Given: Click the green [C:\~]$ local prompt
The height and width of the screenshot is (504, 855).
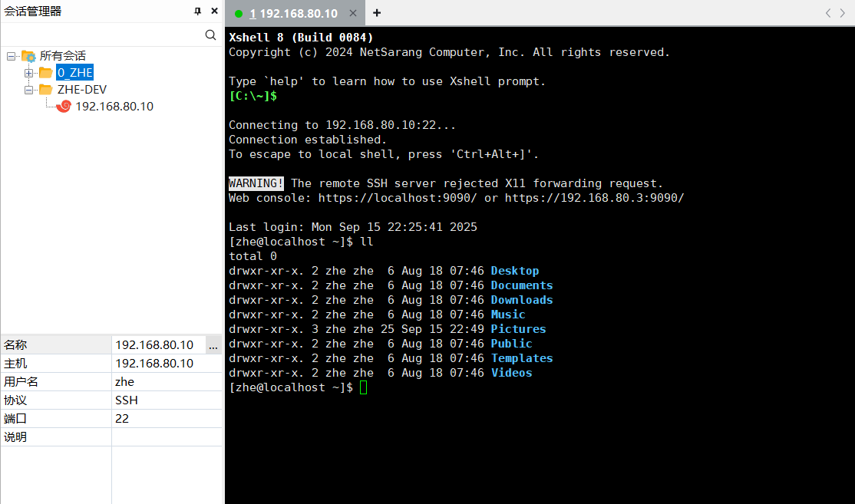Looking at the screenshot, I should click(x=253, y=96).
